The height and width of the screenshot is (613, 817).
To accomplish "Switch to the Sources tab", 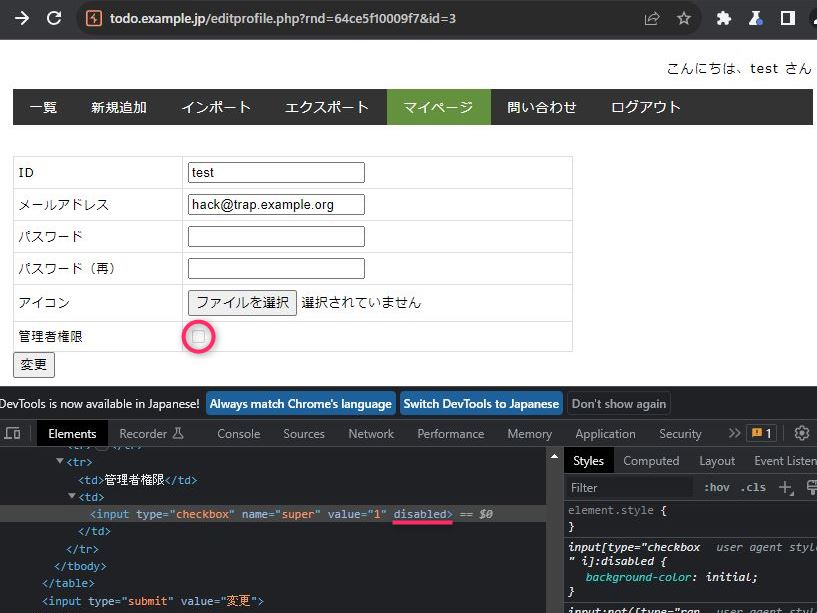I will 304,434.
